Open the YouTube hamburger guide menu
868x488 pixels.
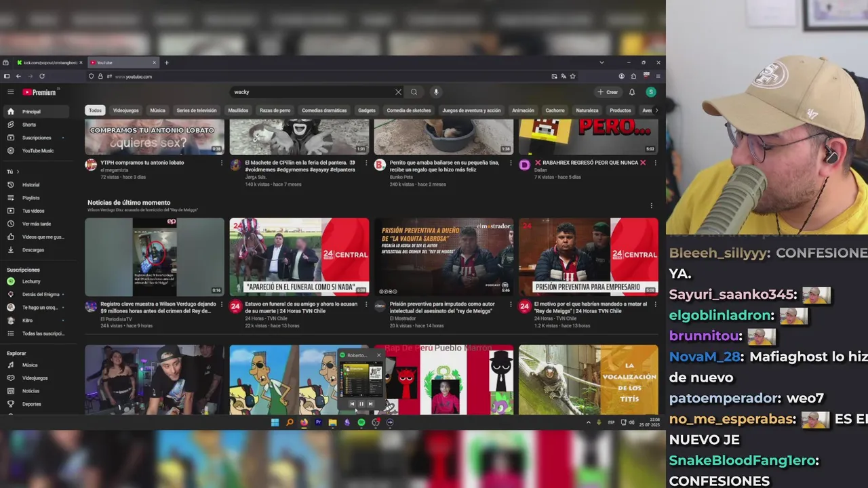10,92
